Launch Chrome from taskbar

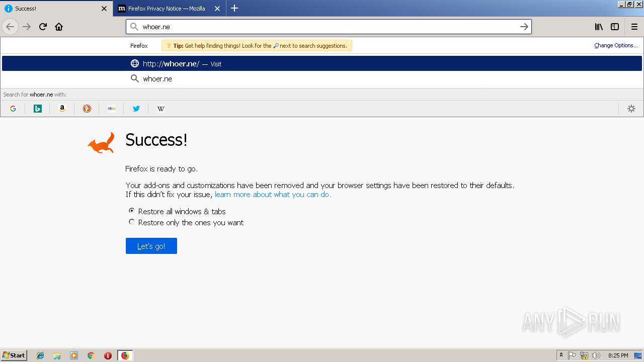[91, 355]
